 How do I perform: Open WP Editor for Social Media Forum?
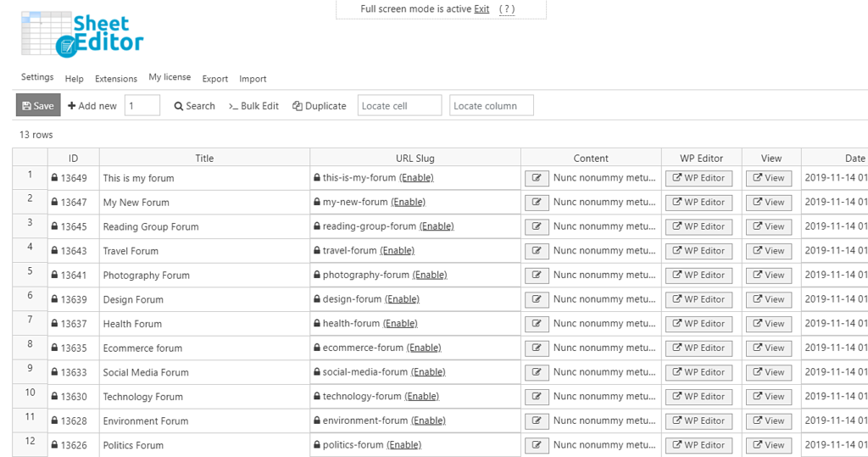point(698,373)
